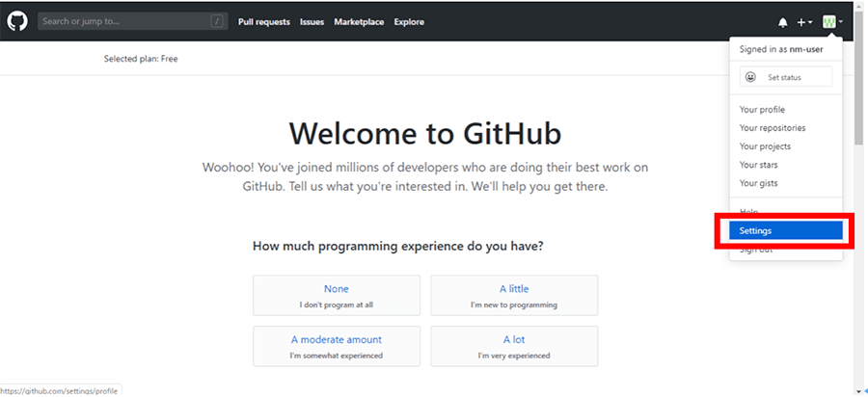The height and width of the screenshot is (397, 868).
Task: Choose the A lot experience option
Action: coord(514,346)
